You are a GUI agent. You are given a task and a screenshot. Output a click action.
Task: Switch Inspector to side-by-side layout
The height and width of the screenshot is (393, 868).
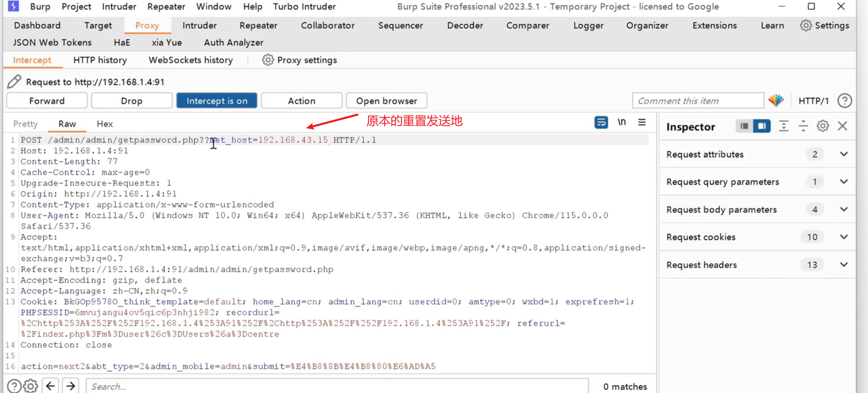(x=762, y=126)
